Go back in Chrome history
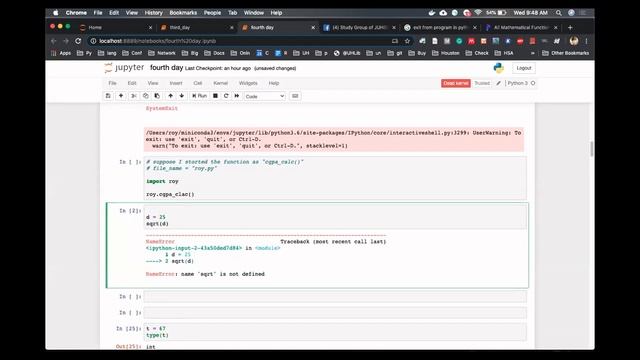Screen dimensions: 640x360 coord(53,41)
